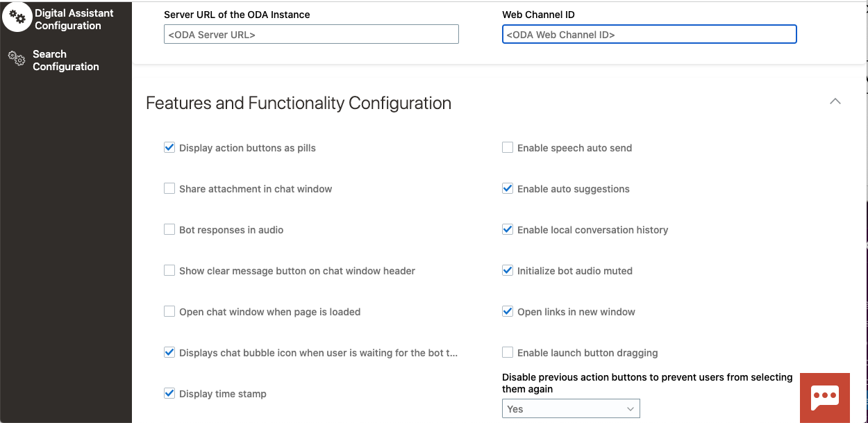Focus the Web Channel ID input field
This screenshot has height=423, width=868.
point(649,35)
